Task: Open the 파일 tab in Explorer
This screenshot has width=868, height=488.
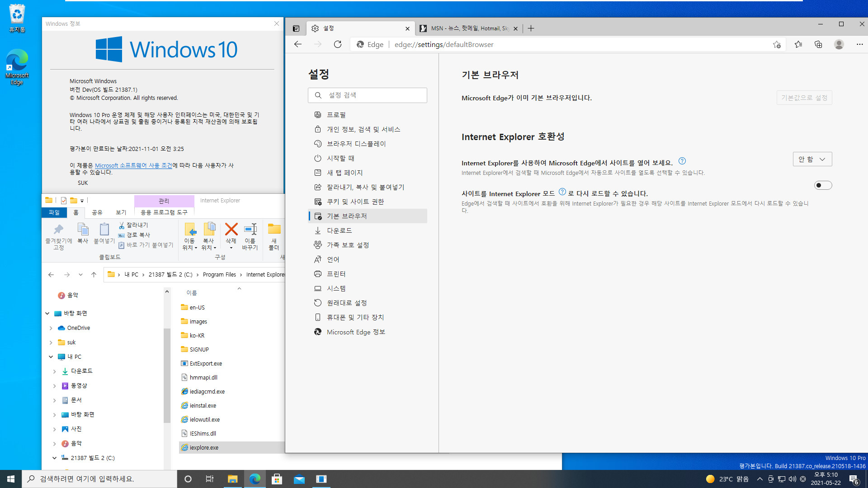Action: pos(54,212)
